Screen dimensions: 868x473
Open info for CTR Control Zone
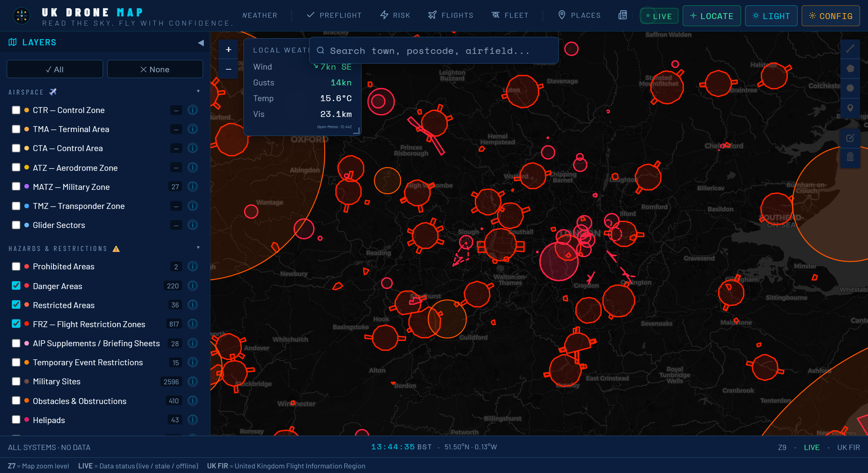pyautogui.click(x=192, y=110)
